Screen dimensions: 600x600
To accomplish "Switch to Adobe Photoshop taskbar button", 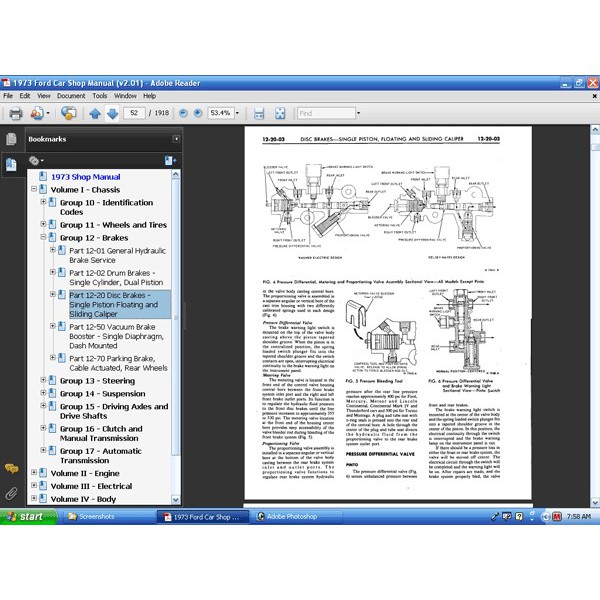I will [x=295, y=517].
